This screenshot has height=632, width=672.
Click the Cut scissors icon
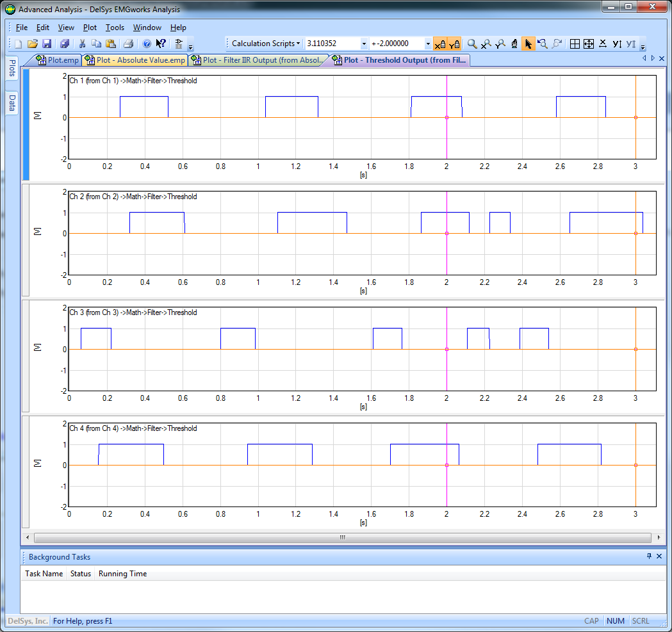point(82,44)
